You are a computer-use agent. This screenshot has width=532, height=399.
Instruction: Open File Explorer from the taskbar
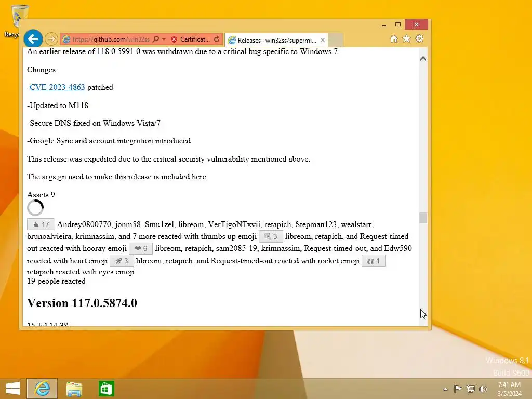(74, 389)
